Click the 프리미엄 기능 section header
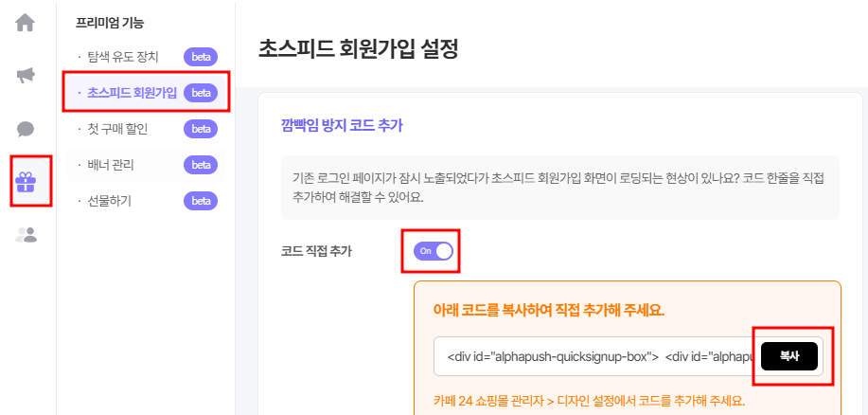The width and height of the screenshot is (868, 415). [110, 24]
